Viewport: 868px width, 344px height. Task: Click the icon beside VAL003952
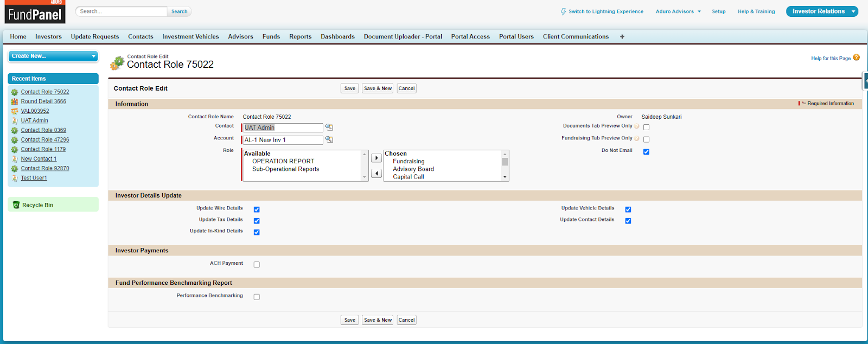(x=15, y=111)
